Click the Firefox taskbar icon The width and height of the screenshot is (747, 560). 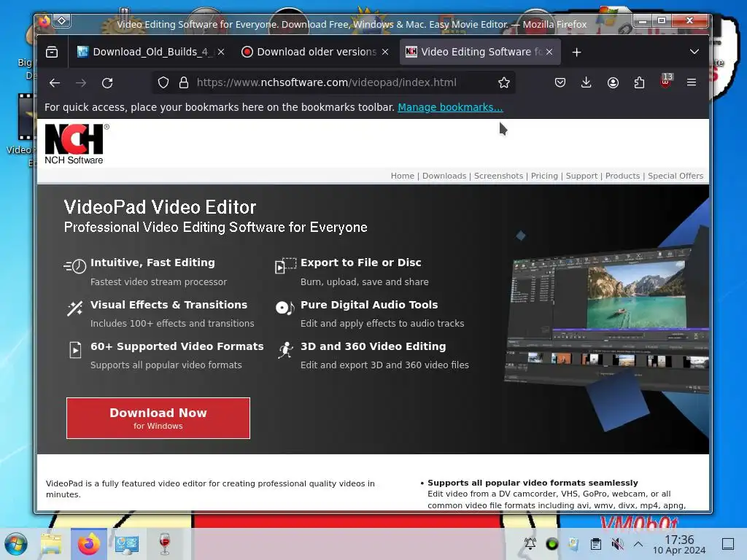point(88,544)
